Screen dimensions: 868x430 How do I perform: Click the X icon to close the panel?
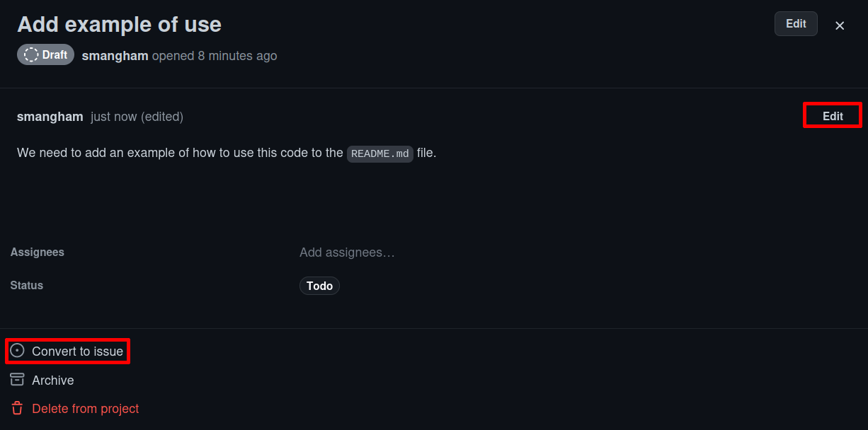click(840, 25)
